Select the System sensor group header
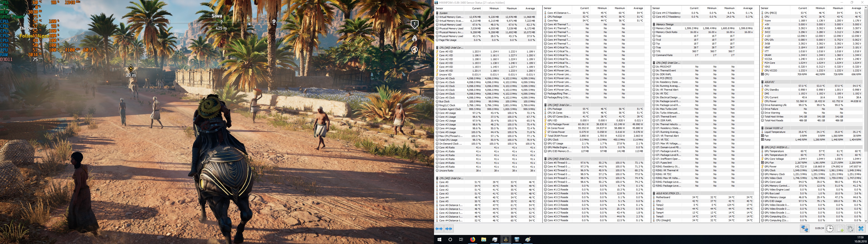The height and width of the screenshot is (244, 868). point(443,13)
